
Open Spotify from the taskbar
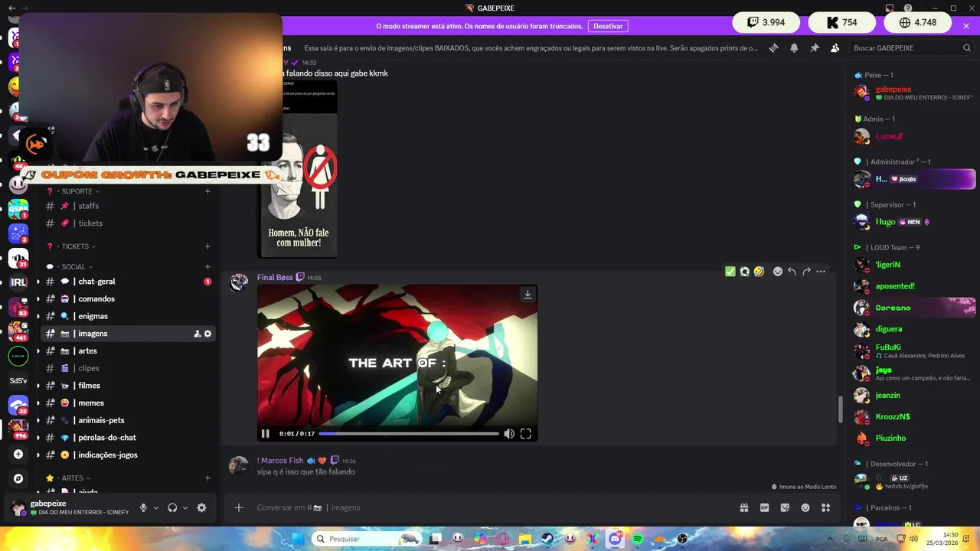click(637, 539)
